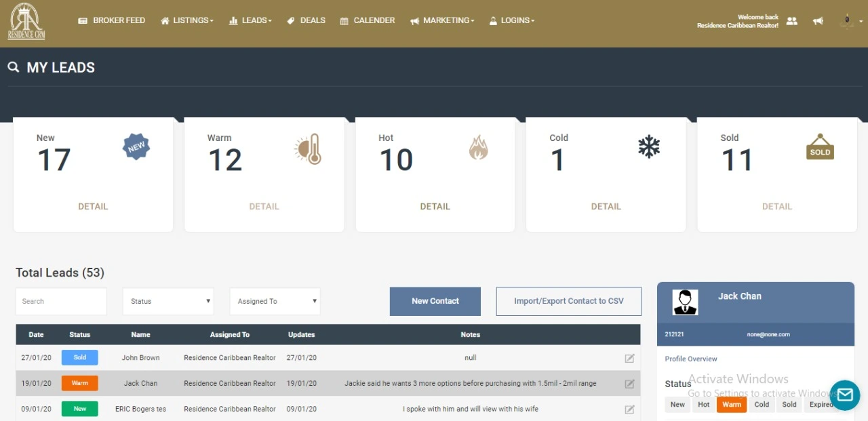Click the megaphone announcements icon in header
This screenshot has height=421, width=868.
click(818, 21)
